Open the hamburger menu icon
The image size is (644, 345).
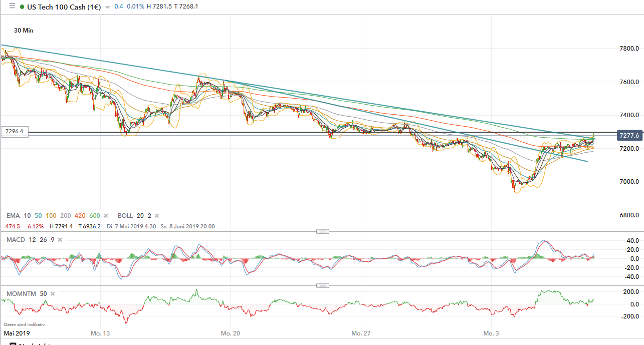coord(12,7)
